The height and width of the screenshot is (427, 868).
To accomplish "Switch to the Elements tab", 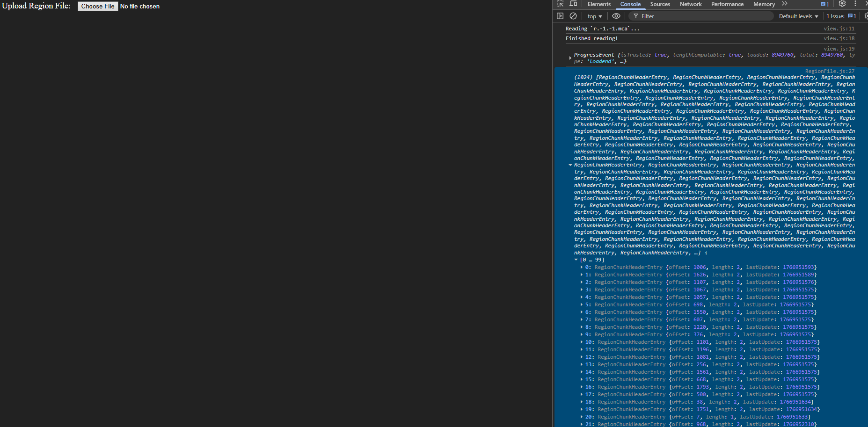I will pyautogui.click(x=599, y=4).
